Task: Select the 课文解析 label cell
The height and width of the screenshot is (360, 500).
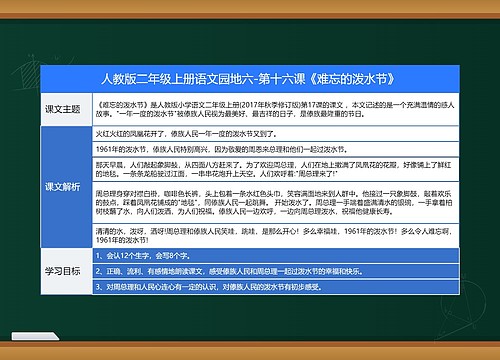Action: (66, 187)
